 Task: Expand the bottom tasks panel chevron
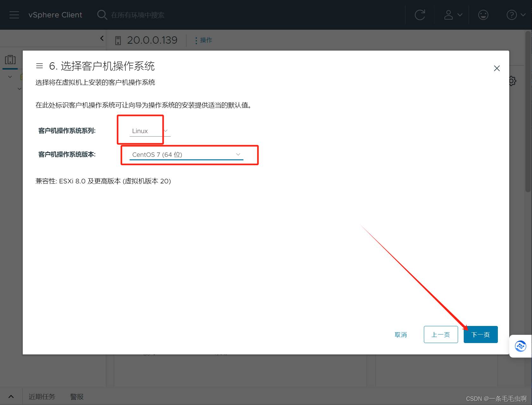11,396
